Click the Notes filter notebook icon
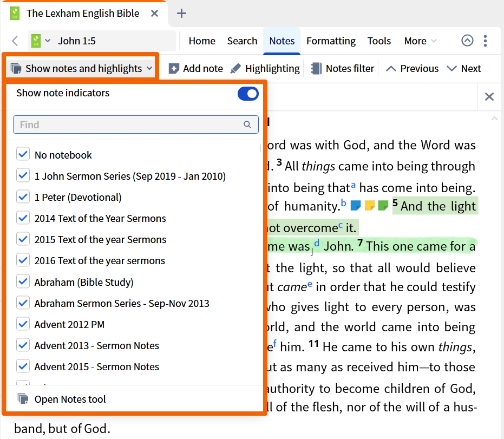 coord(316,68)
